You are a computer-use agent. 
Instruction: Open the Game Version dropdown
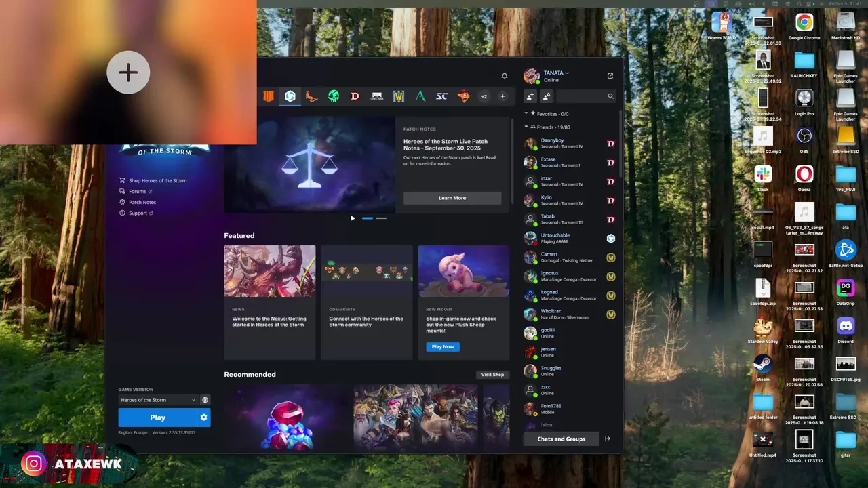click(x=158, y=400)
